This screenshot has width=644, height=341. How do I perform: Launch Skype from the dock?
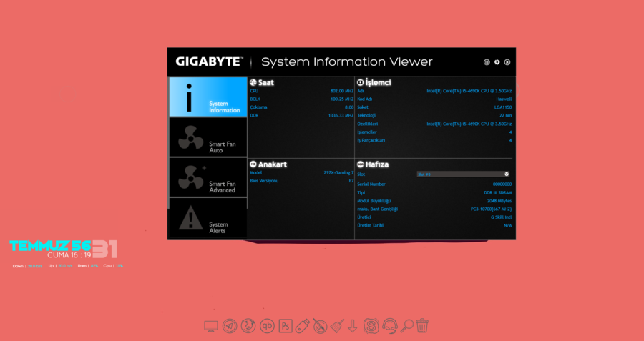pos(371,326)
